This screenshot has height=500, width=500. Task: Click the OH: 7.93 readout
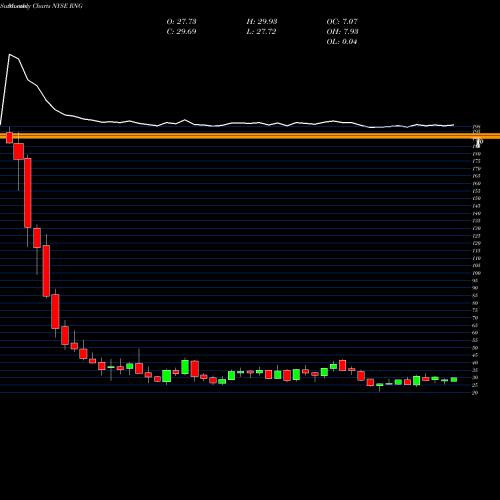pos(342,31)
